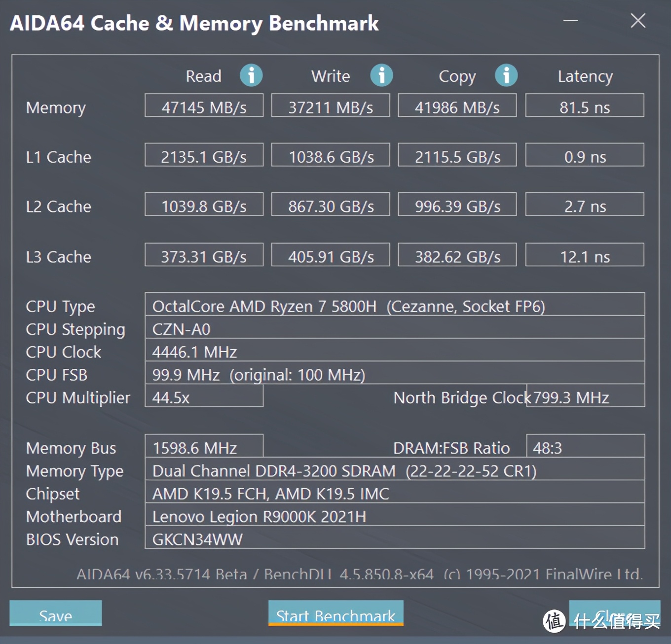Click the Read info icon
This screenshot has width=671, height=644.
(251, 75)
